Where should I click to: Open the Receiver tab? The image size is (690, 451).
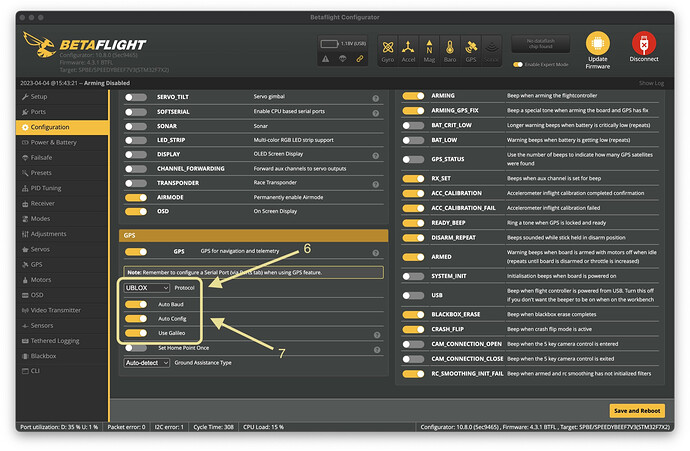coord(62,204)
